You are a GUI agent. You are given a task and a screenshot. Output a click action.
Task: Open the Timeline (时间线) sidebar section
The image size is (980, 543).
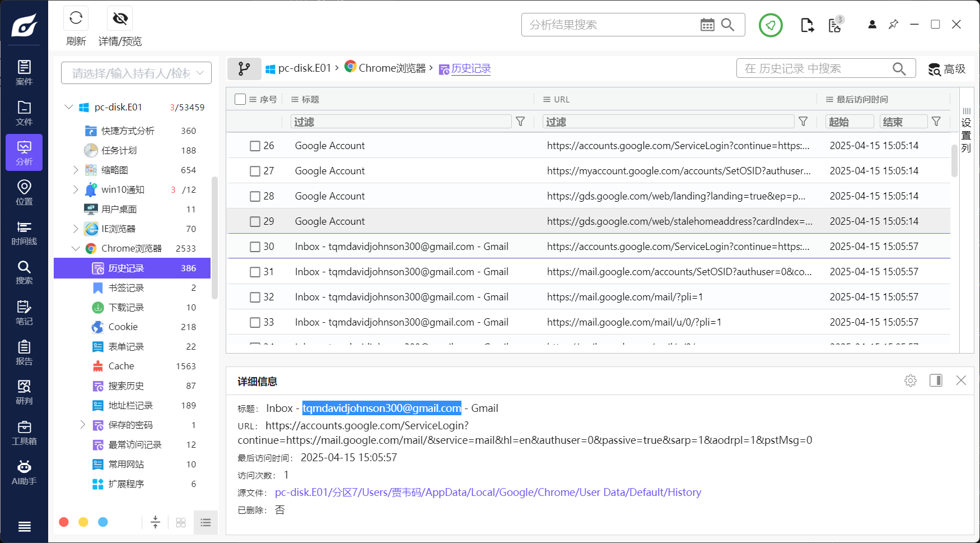tap(24, 233)
